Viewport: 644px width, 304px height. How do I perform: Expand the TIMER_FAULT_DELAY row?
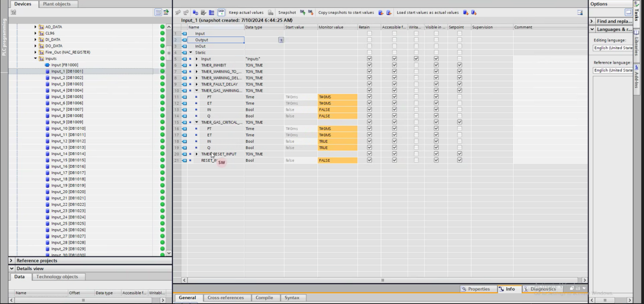pos(196,84)
